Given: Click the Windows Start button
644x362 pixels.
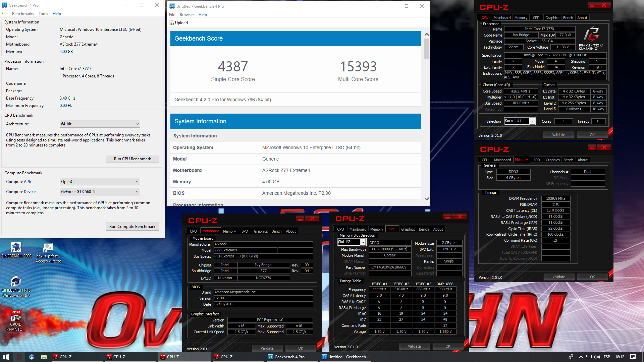Looking at the screenshot, I should 6,357.
